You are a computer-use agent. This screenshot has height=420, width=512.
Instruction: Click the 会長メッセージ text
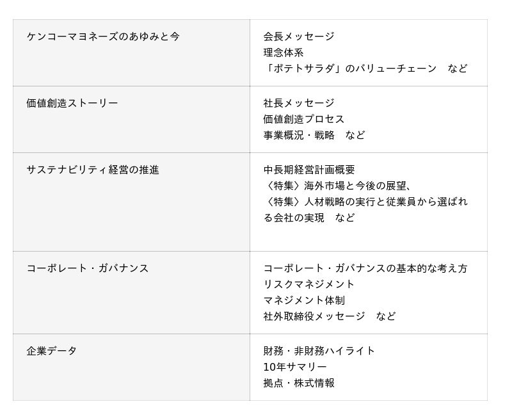pos(299,36)
